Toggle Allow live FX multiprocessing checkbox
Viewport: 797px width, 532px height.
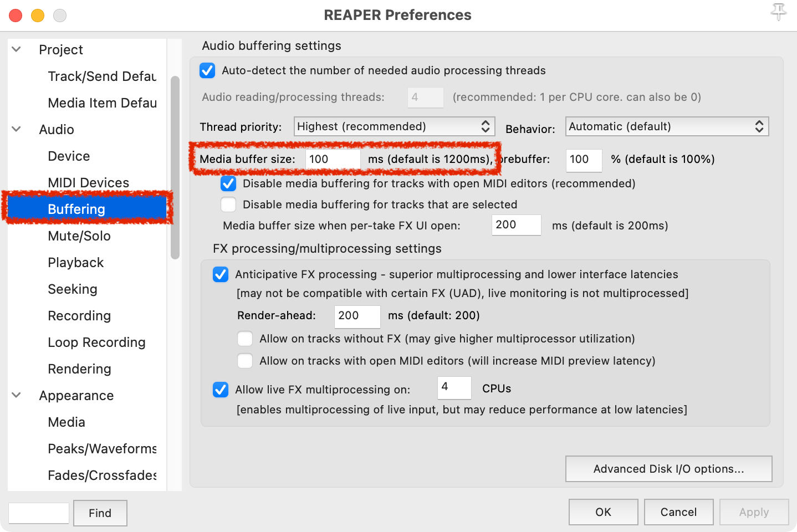(221, 390)
